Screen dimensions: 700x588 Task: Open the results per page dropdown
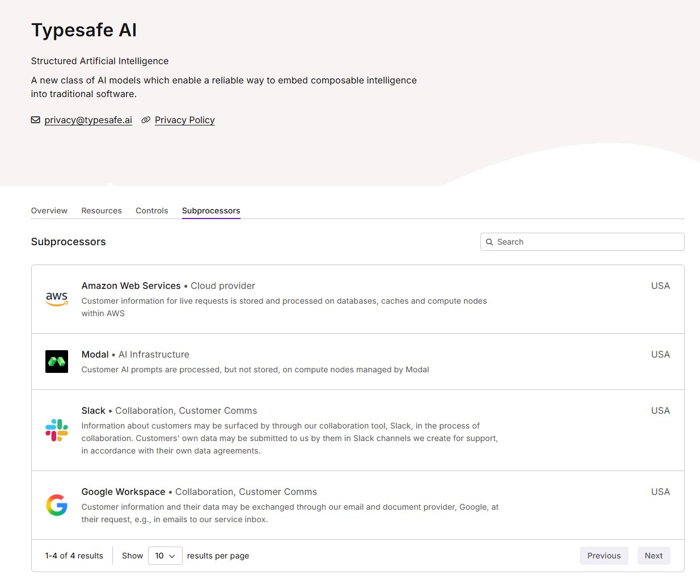(165, 556)
